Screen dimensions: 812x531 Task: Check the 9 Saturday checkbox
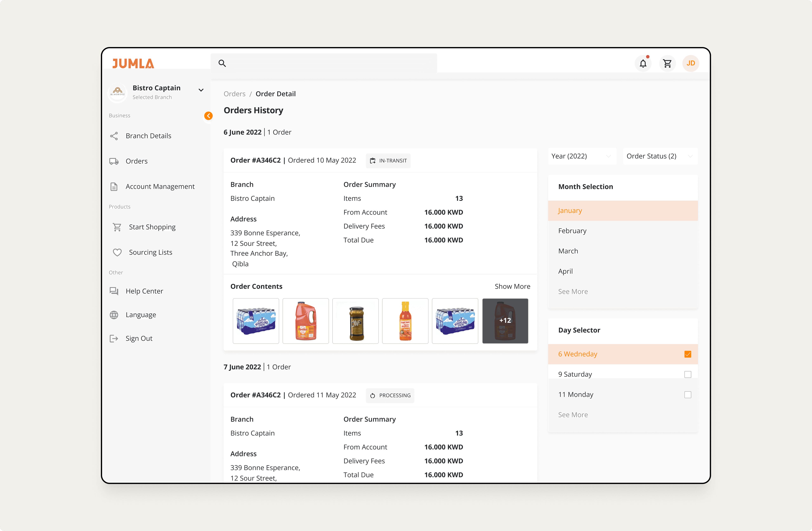coord(687,374)
